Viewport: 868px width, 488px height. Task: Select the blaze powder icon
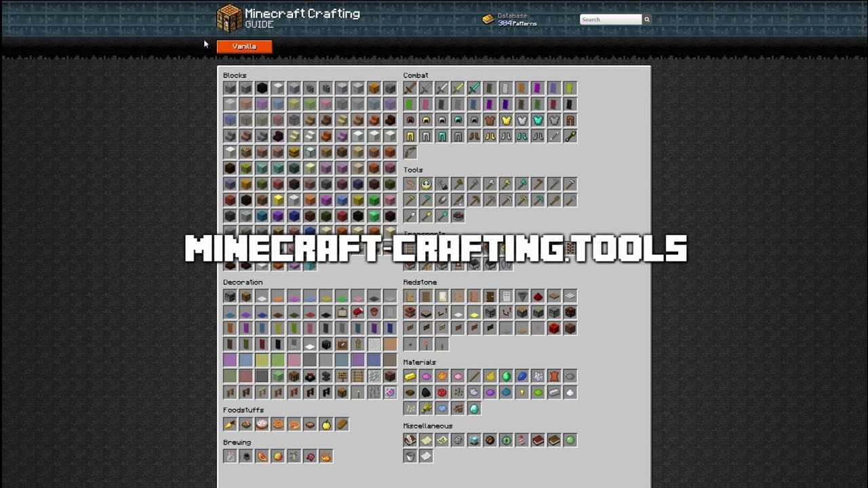pyautogui.click(x=326, y=457)
